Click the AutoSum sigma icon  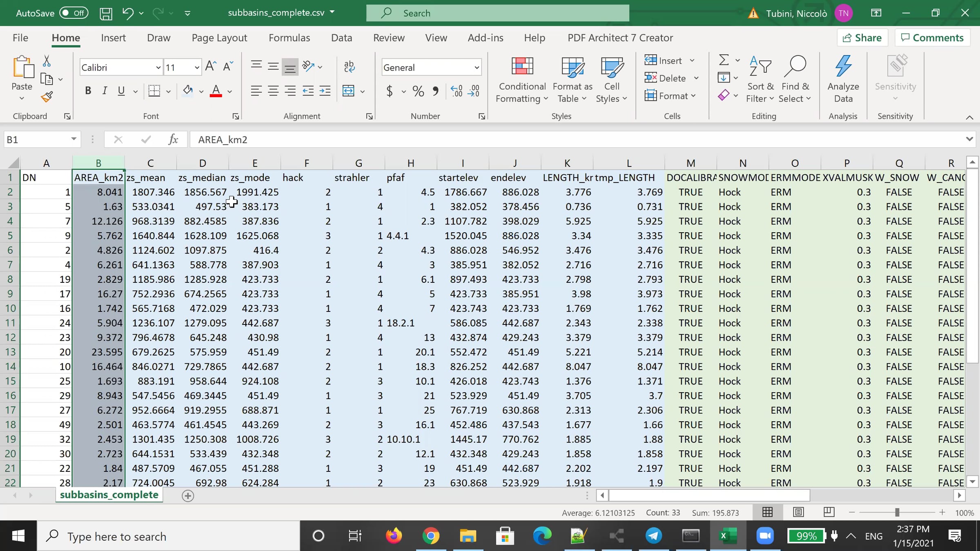coord(724,60)
